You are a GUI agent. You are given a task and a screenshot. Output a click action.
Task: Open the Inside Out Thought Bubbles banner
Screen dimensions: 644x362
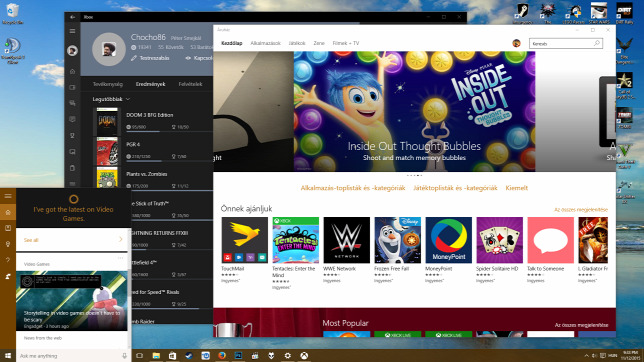click(414, 111)
